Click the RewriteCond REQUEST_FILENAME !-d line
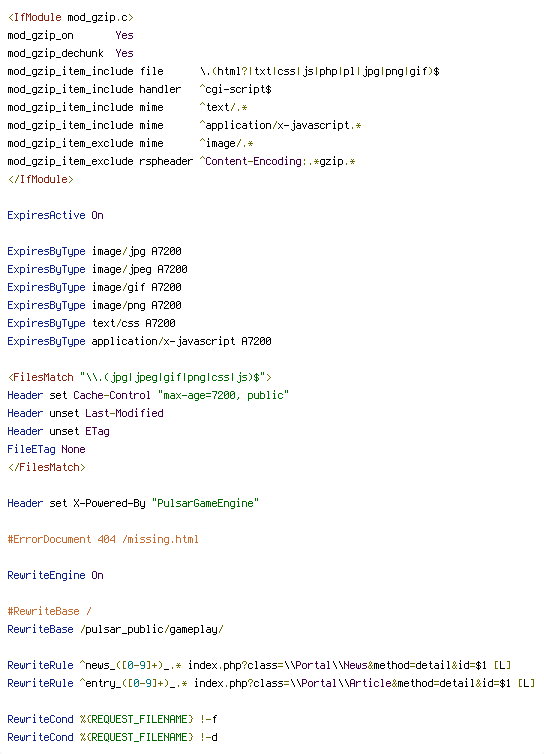This screenshot has width=544, height=754. pos(113,738)
